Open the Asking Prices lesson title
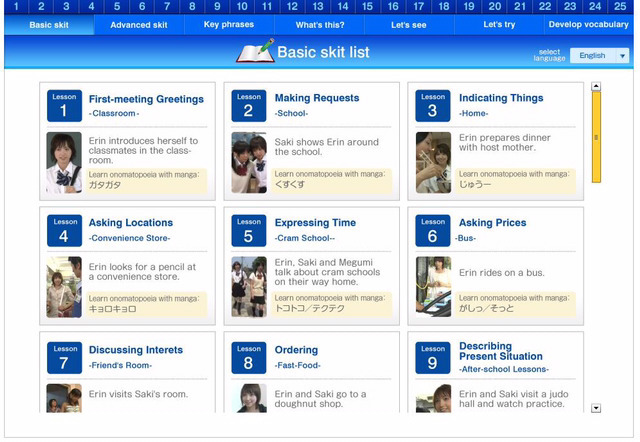Viewport: 640px width, 442px height. click(493, 223)
